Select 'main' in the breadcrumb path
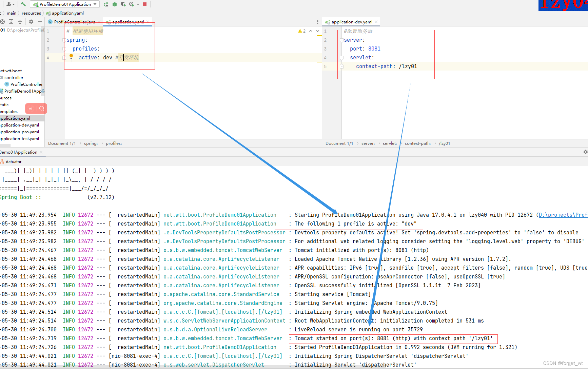Viewport: 588px width, 369px height. point(12,13)
